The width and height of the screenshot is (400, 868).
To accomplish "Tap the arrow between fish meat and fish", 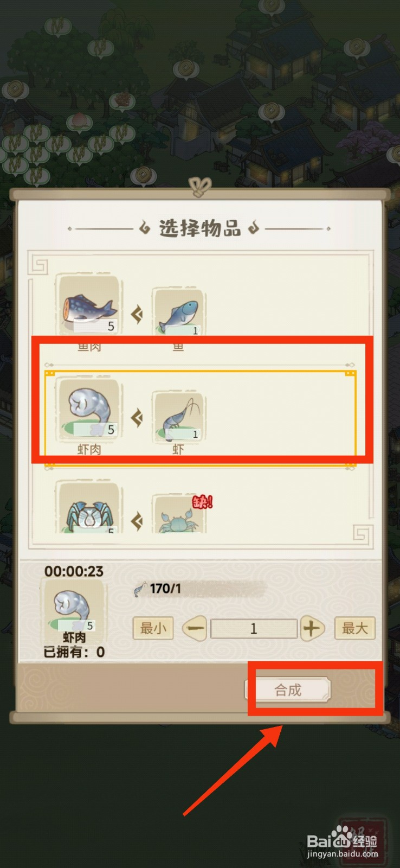I will pyautogui.click(x=137, y=314).
